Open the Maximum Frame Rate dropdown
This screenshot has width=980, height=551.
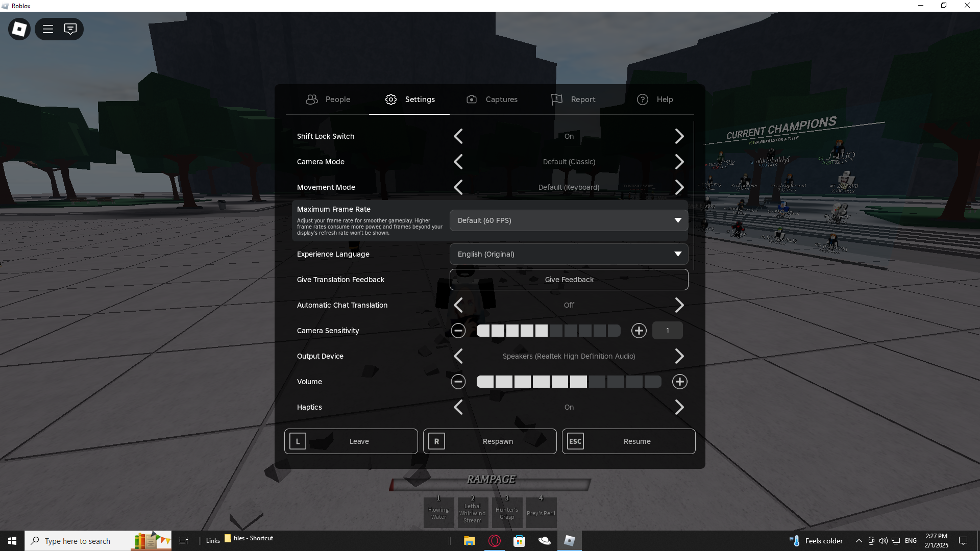coord(569,220)
